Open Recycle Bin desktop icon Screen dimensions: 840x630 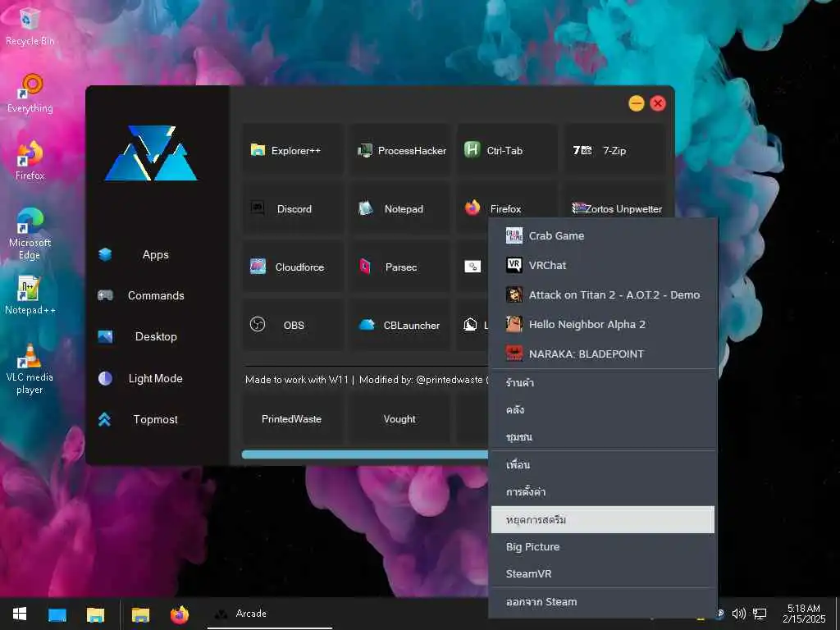point(30,27)
